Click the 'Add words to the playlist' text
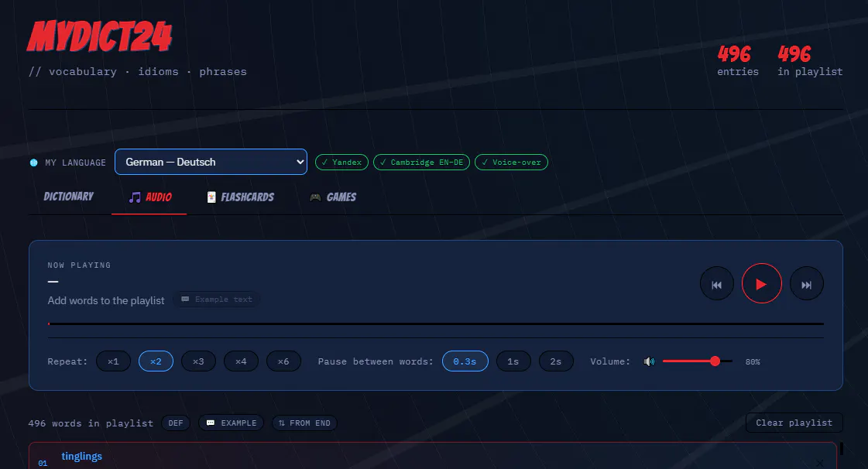 [106, 300]
